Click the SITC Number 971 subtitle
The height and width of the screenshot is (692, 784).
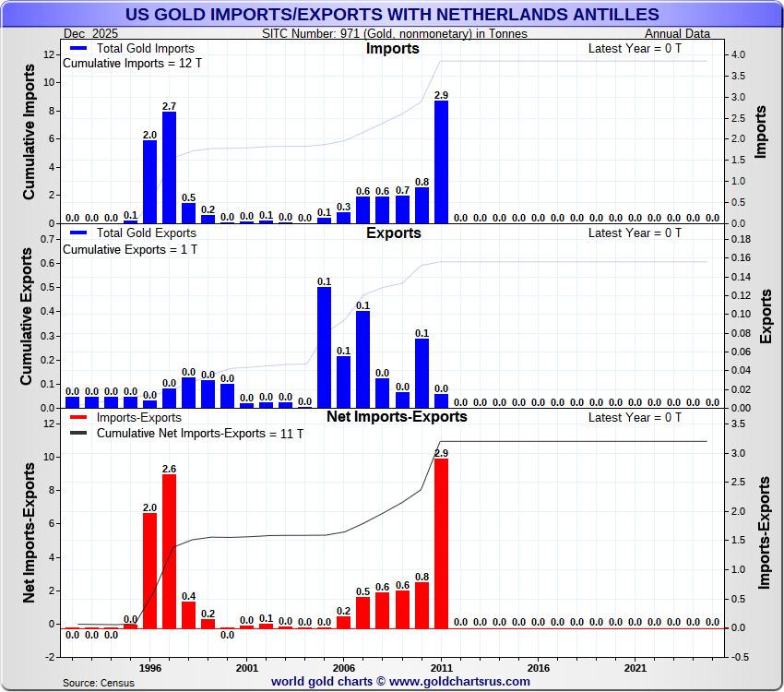click(x=395, y=33)
